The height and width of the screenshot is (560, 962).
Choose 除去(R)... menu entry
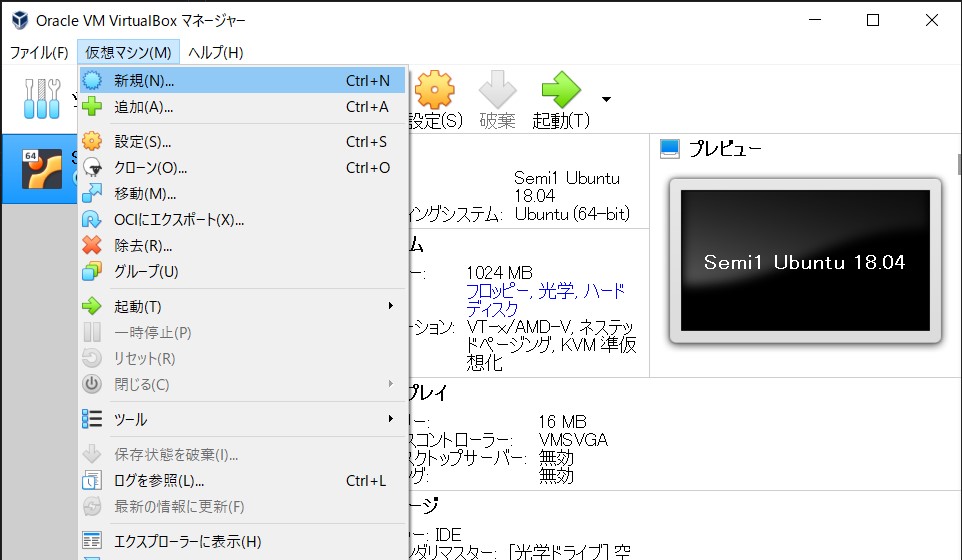[x=242, y=245]
